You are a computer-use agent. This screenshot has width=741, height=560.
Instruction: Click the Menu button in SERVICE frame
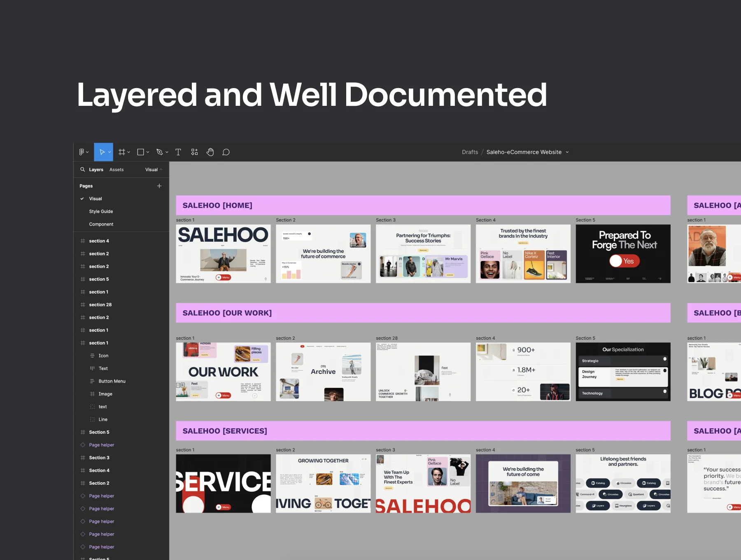[224, 507]
